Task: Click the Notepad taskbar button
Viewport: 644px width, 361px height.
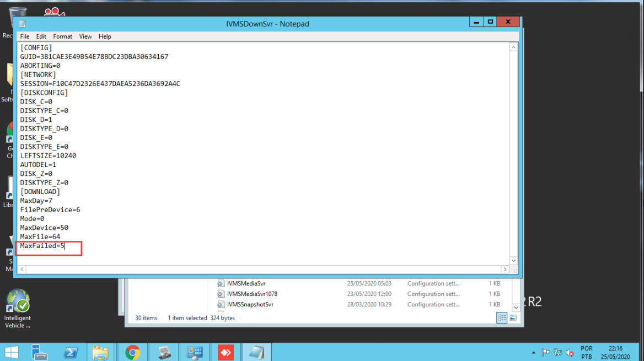Action: pos(256,352)
